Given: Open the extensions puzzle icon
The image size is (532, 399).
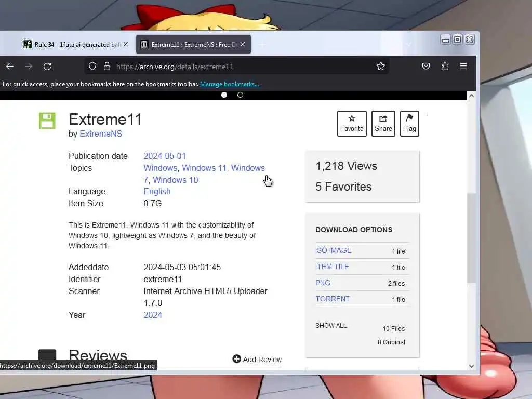Looking at the screenshot, I should [445, 66].
